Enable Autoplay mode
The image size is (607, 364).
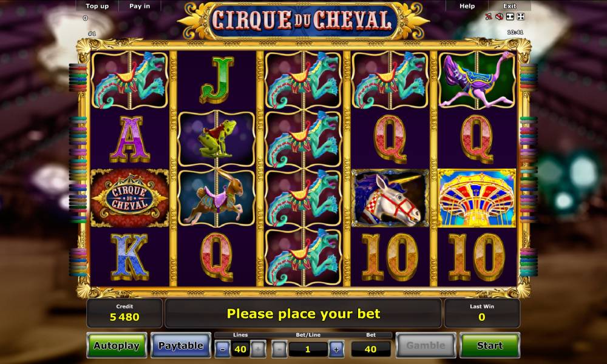tap(117, 345)
